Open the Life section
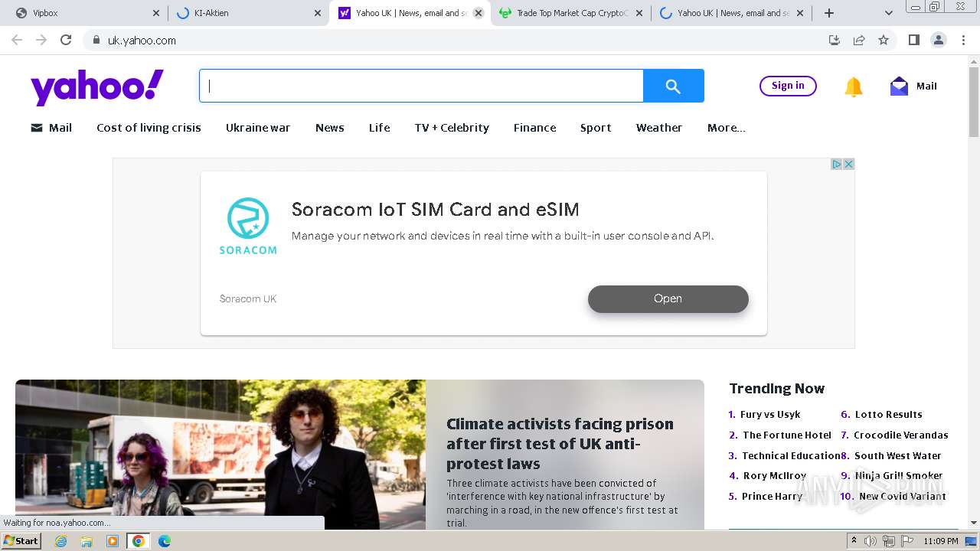Screen dimensions: 980x551 380,128
